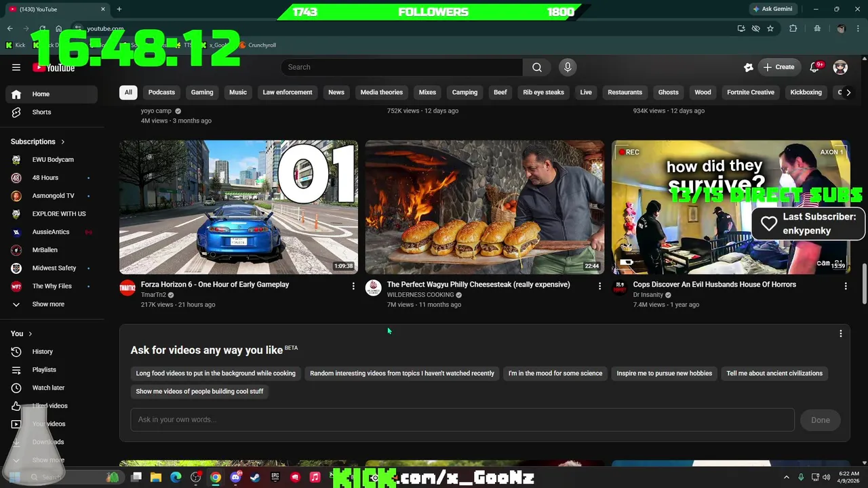Open the YouTube account avatar menu
Screen dimensions: 868x488
pyautogui.click(x=840, y=67)
